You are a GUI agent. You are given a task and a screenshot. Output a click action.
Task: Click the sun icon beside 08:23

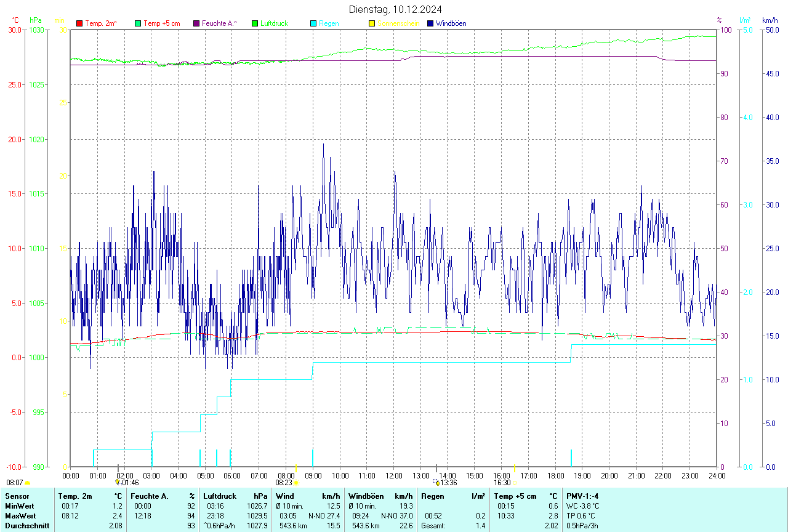295,483
